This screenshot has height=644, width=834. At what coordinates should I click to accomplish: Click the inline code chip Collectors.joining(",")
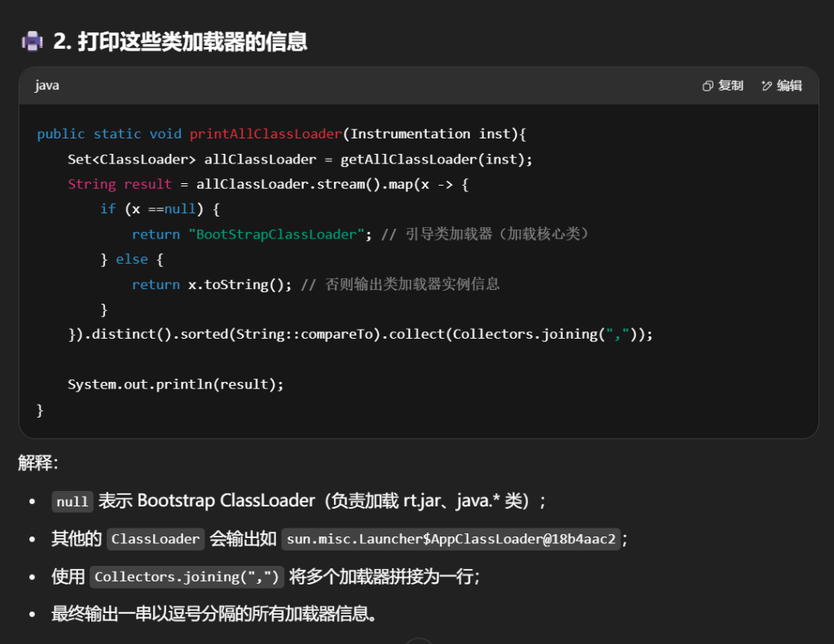187,577
